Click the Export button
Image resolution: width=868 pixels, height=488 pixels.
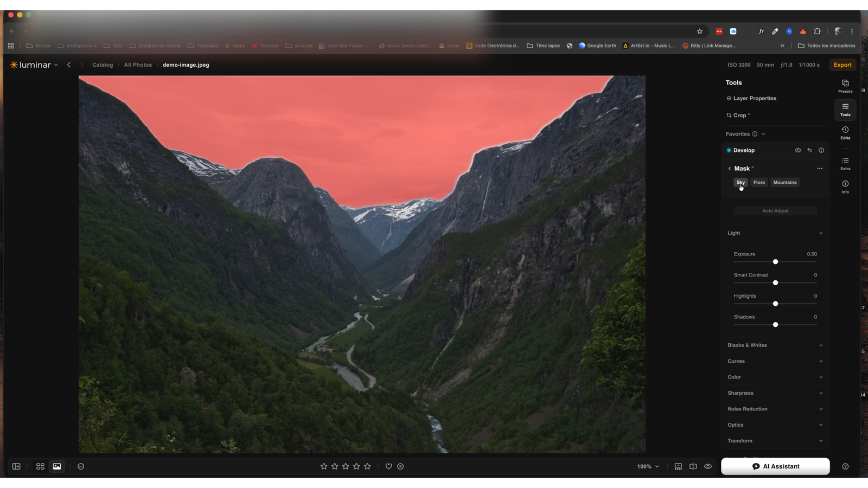[x=843, y=65]
